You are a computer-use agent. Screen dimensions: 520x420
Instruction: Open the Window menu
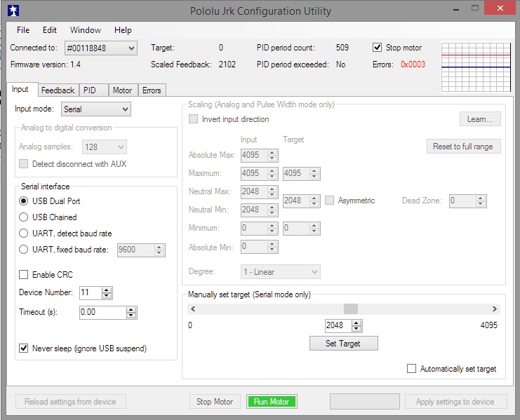coord(85,30)
